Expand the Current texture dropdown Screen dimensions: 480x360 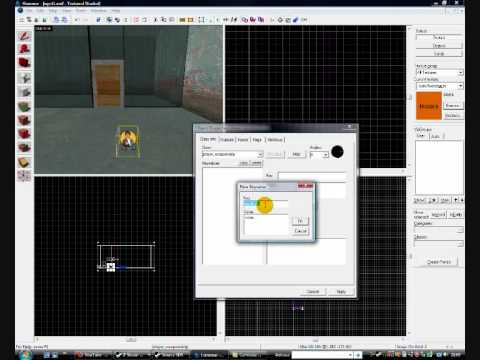tap(460, 86)
